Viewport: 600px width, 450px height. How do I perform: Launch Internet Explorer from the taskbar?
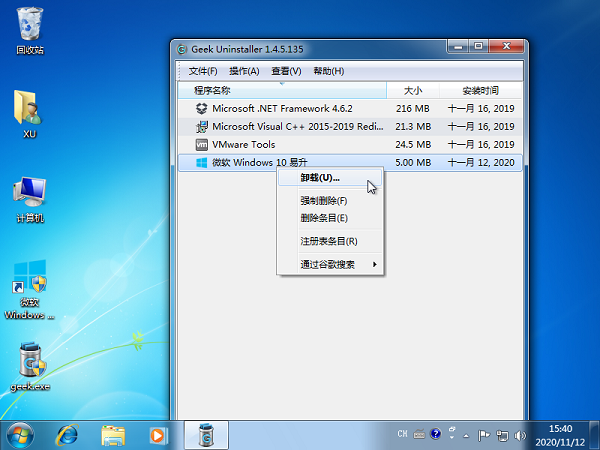pos(68,435)
